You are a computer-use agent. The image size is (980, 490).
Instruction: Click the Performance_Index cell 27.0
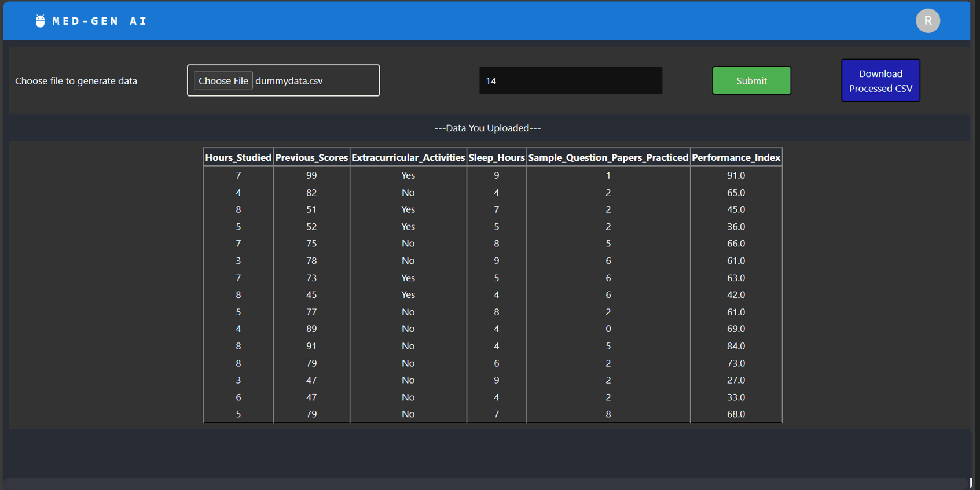[x=736, y=380]
